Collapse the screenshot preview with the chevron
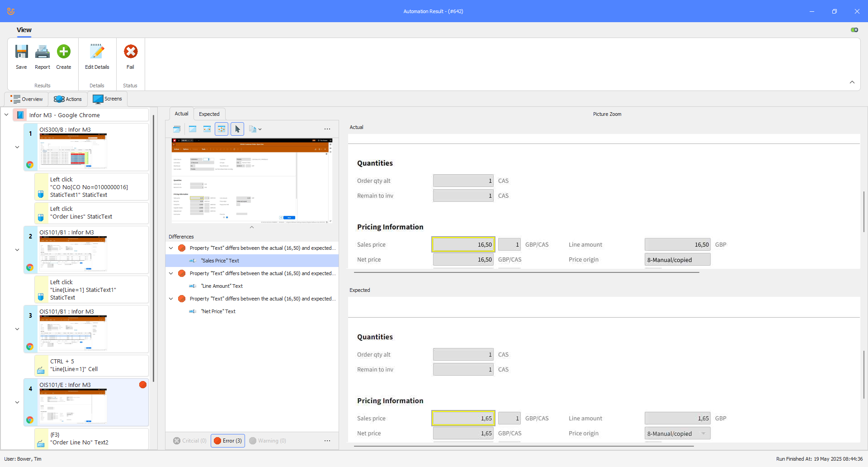Screen dimensions: 868x467 (x=252, y=227)
